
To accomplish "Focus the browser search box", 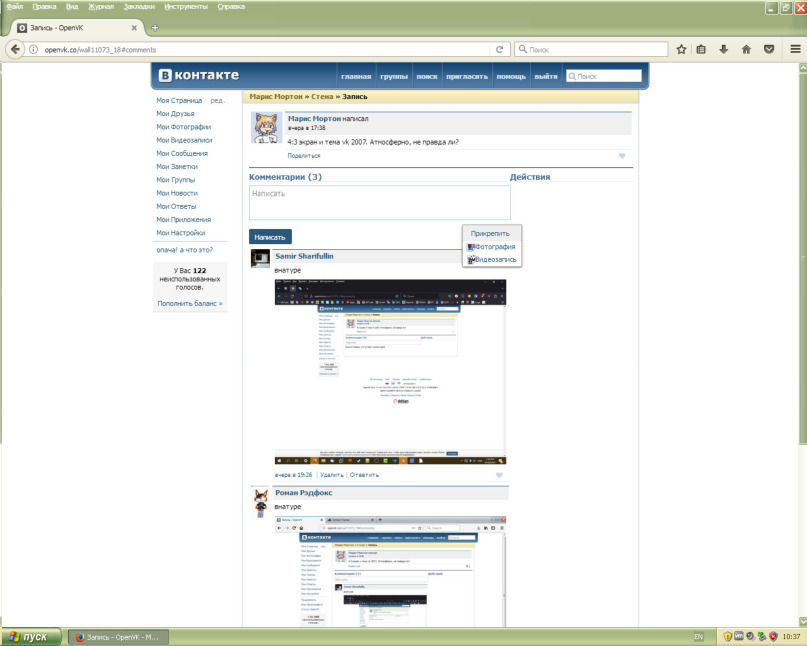I will click(591, 49).
